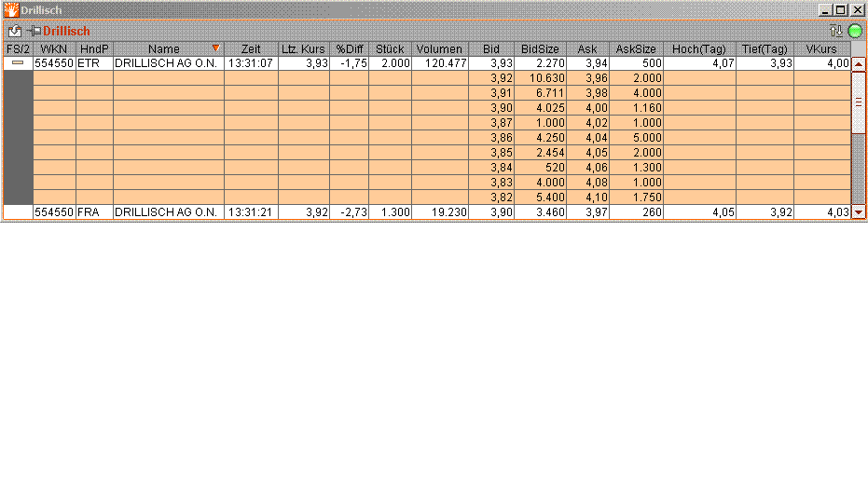Click the orange hand application icon in title bar
The width and height of the screenshot is (868, 477).
[x=10, y=10]
